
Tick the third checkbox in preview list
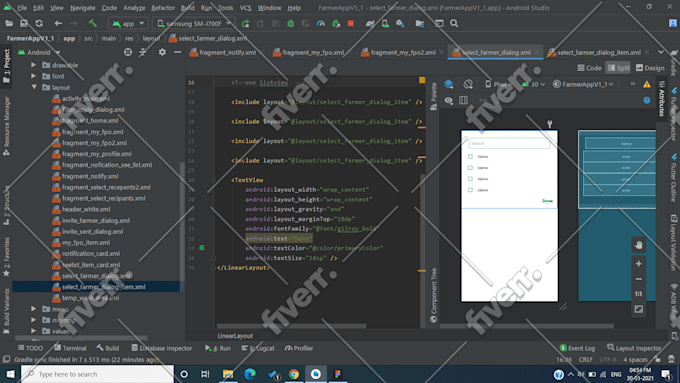click(470, 179)
